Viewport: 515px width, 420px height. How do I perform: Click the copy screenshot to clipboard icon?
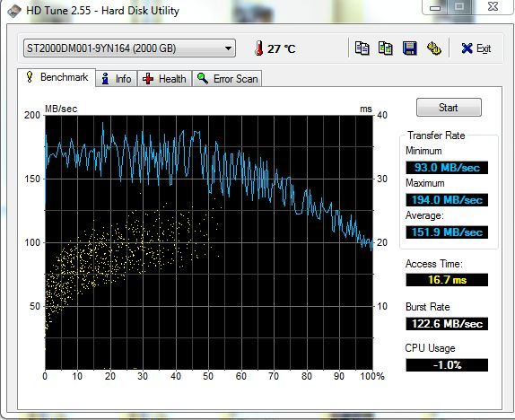click(x=386, y=48)
